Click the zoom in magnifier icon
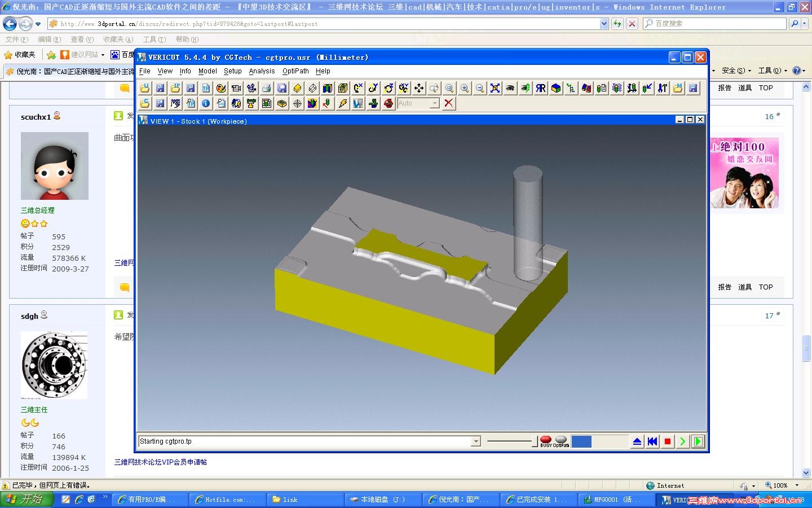Image resolution: width=812 pixels, height=508 pixels. coord(465,88)
